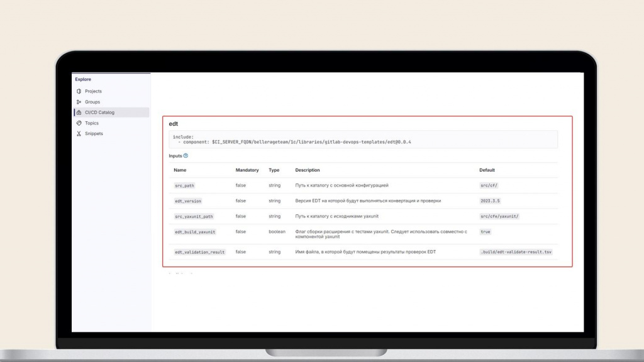Click the Mandatory column header
This screenshot has width=644, height=362.
coord(247,170)
